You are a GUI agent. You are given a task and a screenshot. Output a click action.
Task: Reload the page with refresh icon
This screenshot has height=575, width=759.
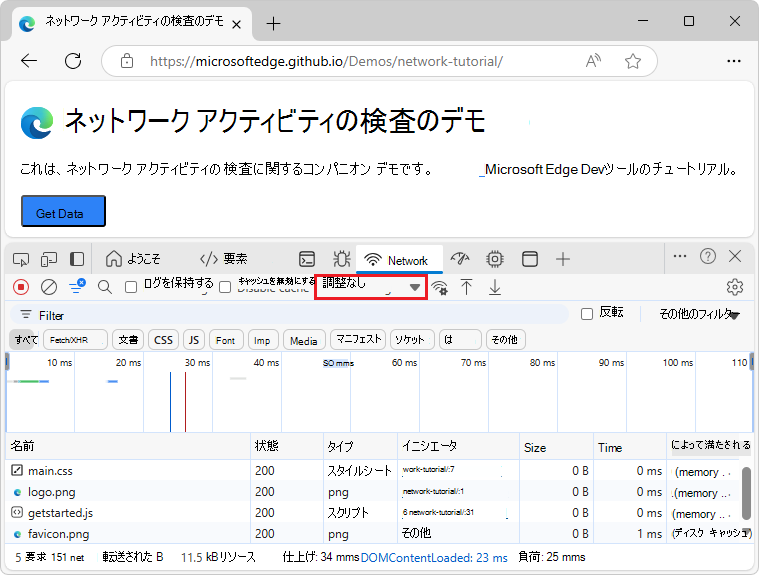coord(73,61)
